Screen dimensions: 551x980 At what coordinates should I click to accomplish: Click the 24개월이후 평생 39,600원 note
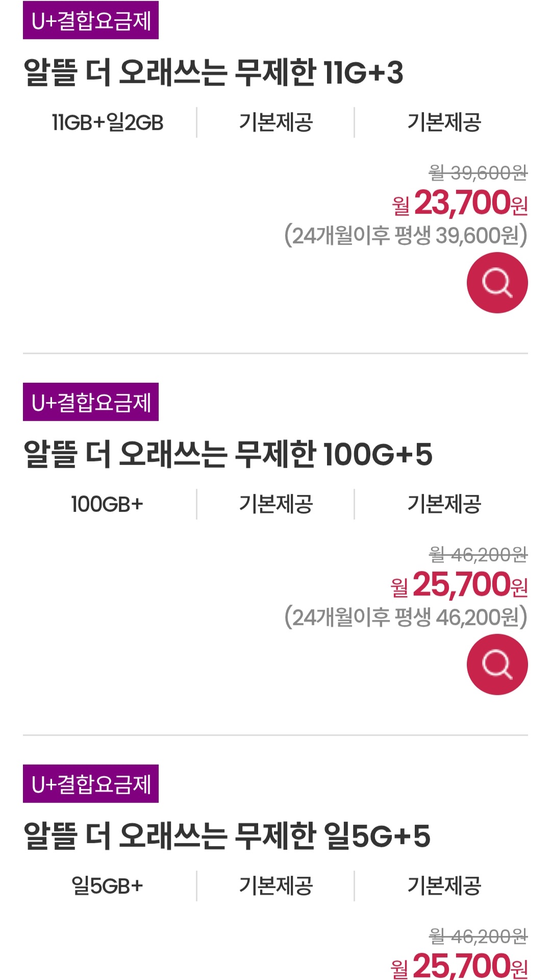[406, 235]
